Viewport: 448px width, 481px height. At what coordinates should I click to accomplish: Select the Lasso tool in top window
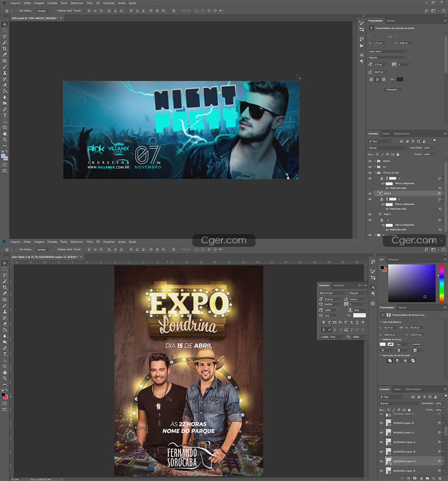pyautogui.click(x=5, y=36)
